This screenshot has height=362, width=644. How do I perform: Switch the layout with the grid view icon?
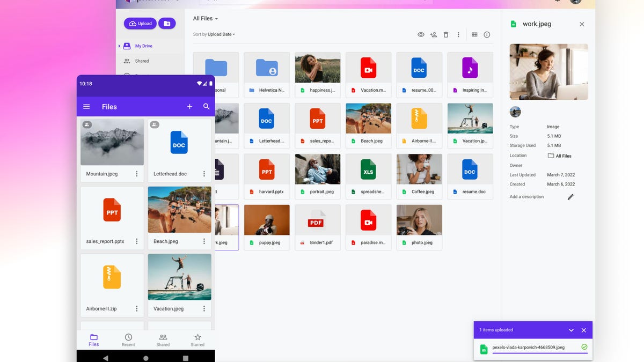coord(474,35)
